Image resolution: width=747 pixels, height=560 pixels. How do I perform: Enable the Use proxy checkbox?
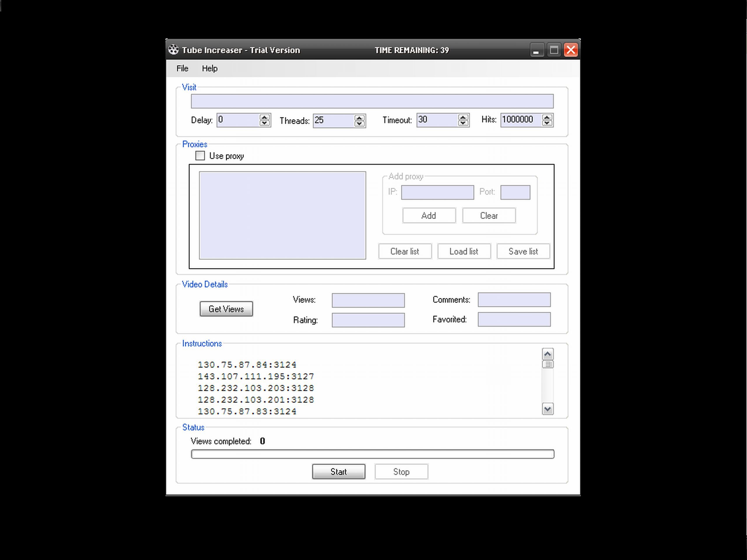[200, 156]
